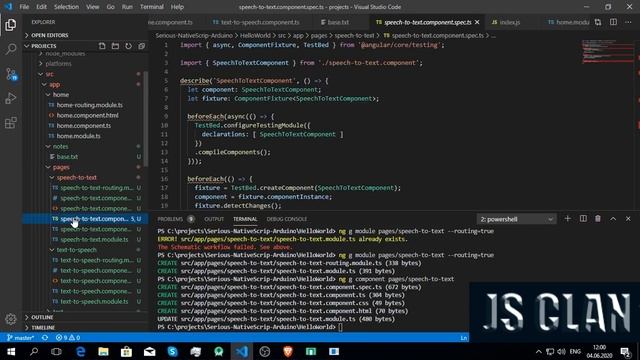Synchronize changes from the status bar

[45, 338]
